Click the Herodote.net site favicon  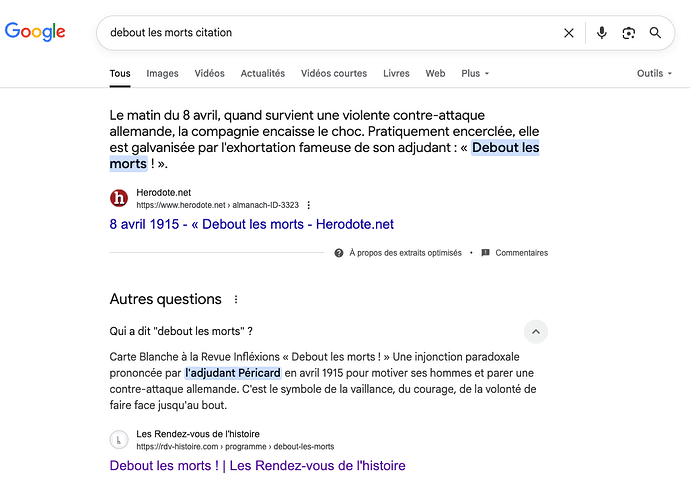click(119, 198)
